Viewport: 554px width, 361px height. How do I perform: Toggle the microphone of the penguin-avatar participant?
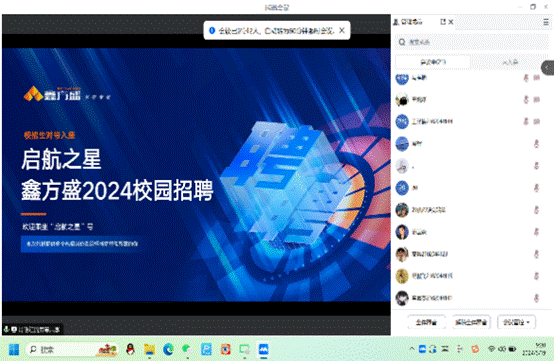tap(526, 100)
